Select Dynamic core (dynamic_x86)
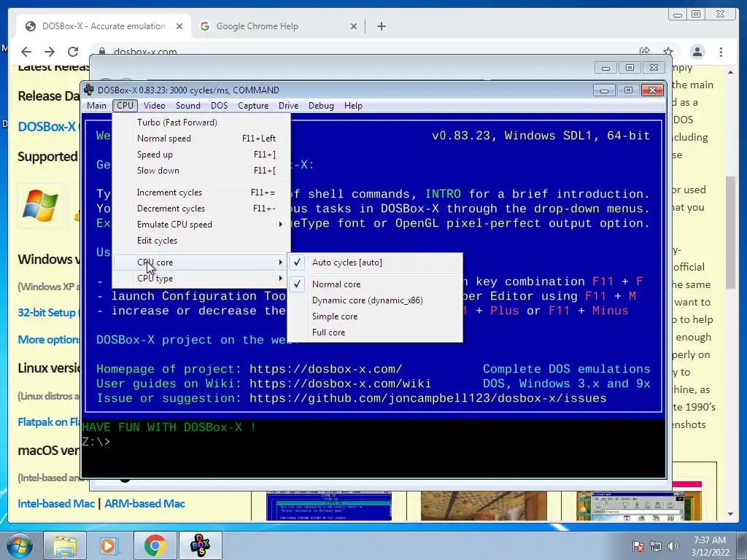 pyautogui.click(x=375, y=300)
